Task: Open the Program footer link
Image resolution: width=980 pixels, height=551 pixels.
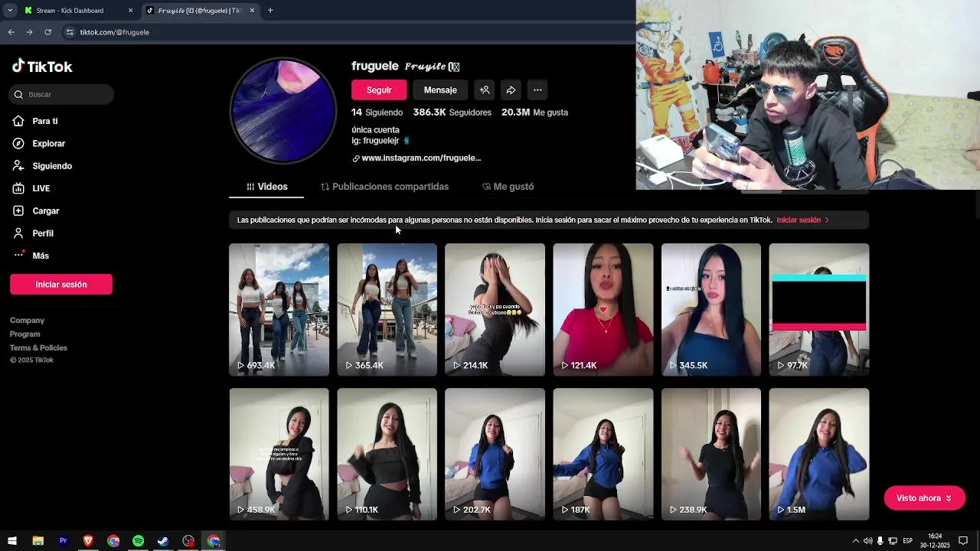Action: [25, 334]
